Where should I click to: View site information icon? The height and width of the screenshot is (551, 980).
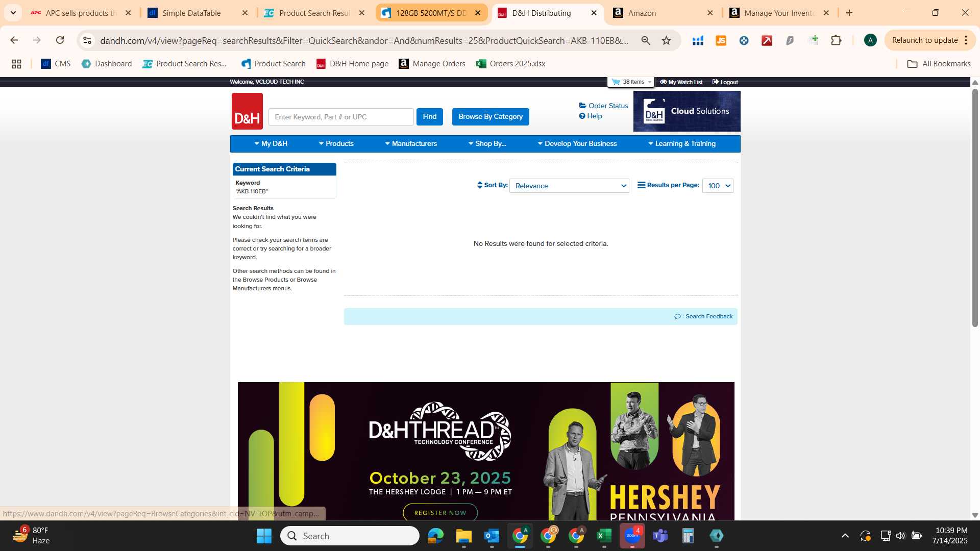87,40
